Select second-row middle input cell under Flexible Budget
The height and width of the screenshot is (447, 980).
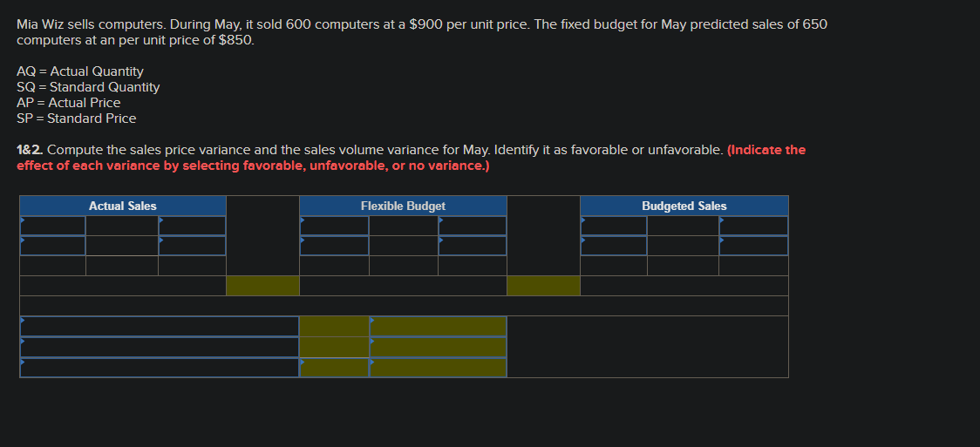(404, 246)
